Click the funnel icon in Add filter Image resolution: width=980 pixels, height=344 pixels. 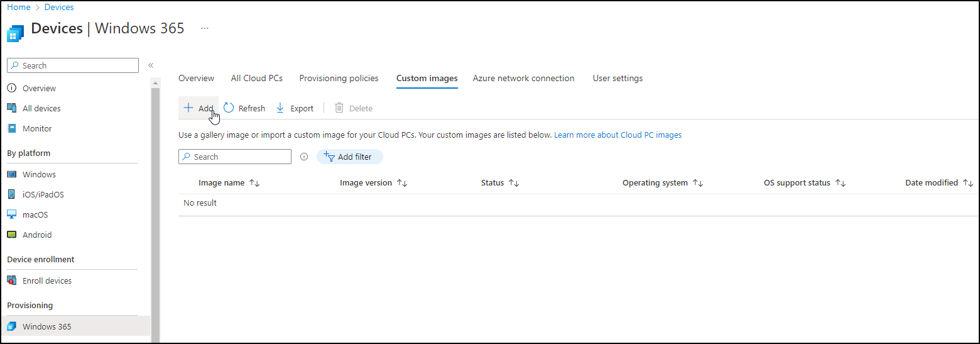[329, 157]
